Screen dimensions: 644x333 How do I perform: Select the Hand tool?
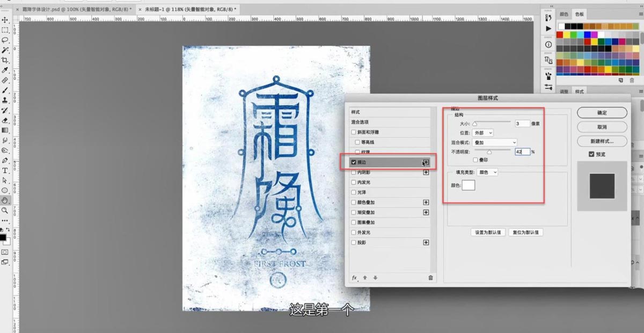click(5, 200)
